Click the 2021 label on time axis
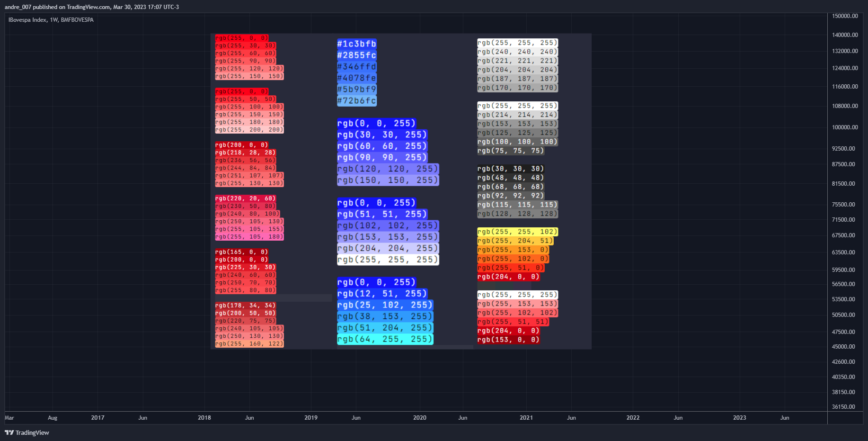Viewport: 868px width, 441px height. tap(526, 418)
